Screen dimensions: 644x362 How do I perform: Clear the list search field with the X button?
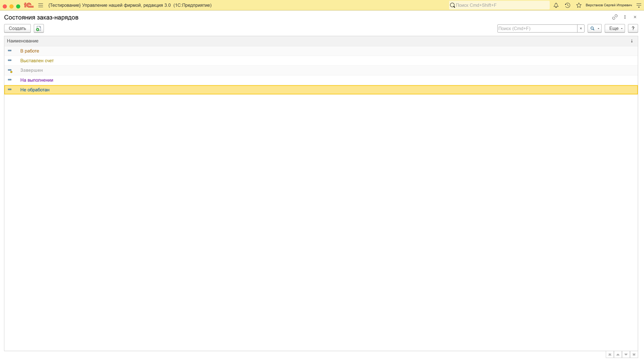pyautogui.click(x=581, y=28)
